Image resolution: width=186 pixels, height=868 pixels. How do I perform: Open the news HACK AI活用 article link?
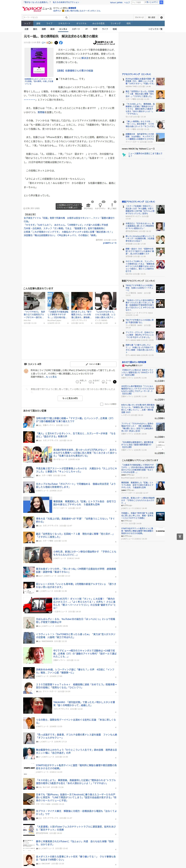pos(145,155)
